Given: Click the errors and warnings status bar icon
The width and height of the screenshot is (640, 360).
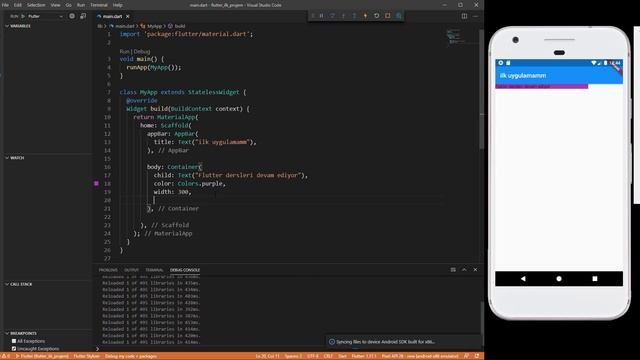Looking at the screenshot, I should 6,356.
